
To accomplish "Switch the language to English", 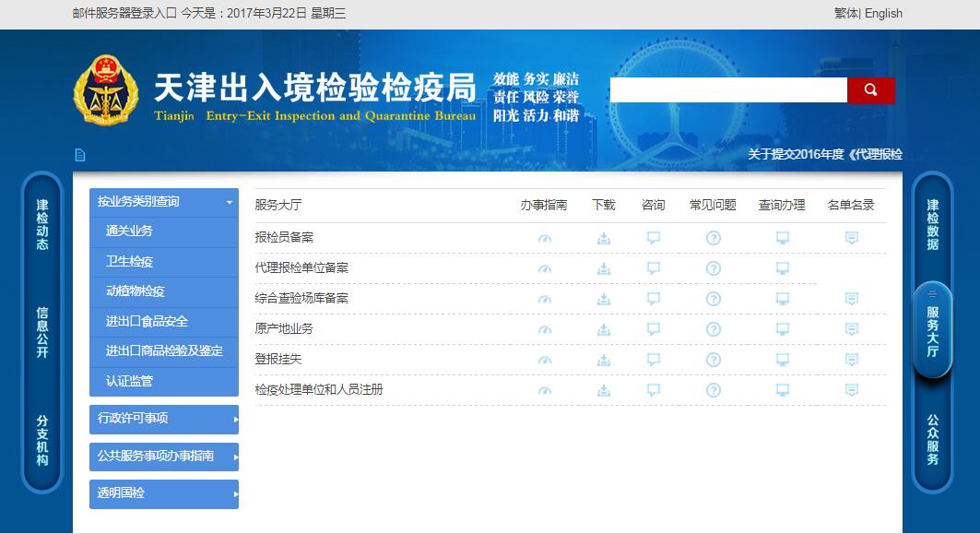I will [x=883, y=14].
